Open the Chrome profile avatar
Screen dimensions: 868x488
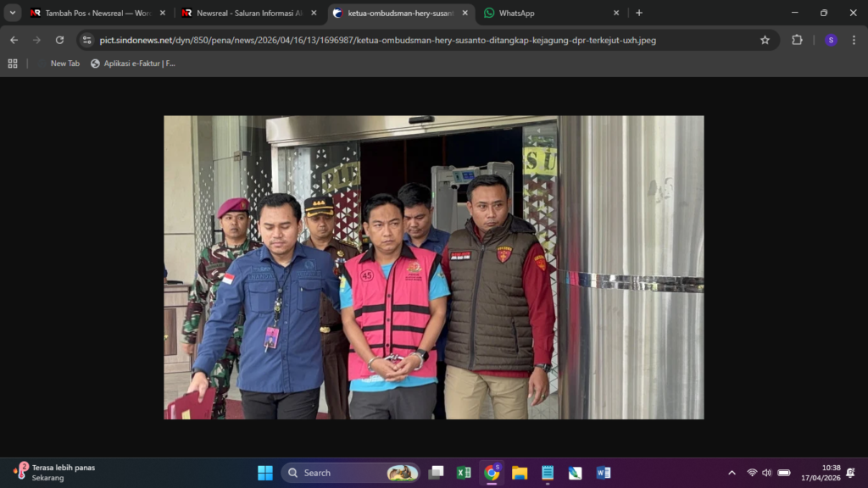(831, 40)
